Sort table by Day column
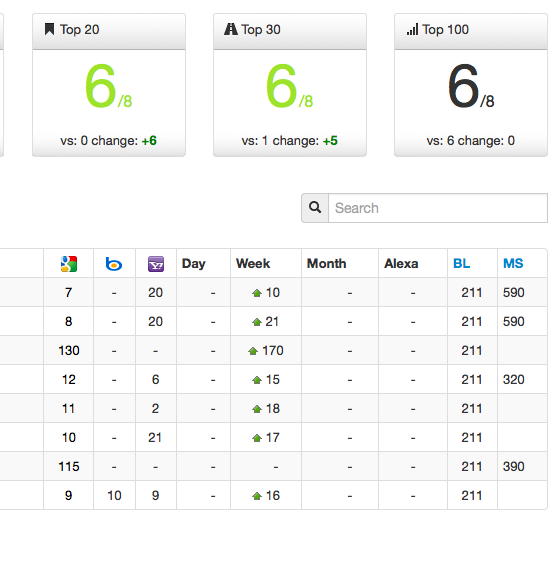 [193, 264]
